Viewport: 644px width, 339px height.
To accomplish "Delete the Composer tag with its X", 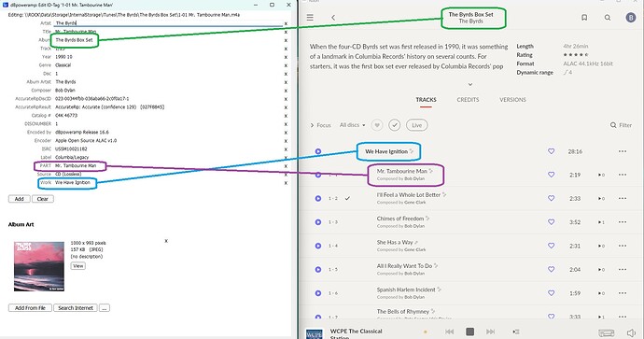I will (286, 91).
